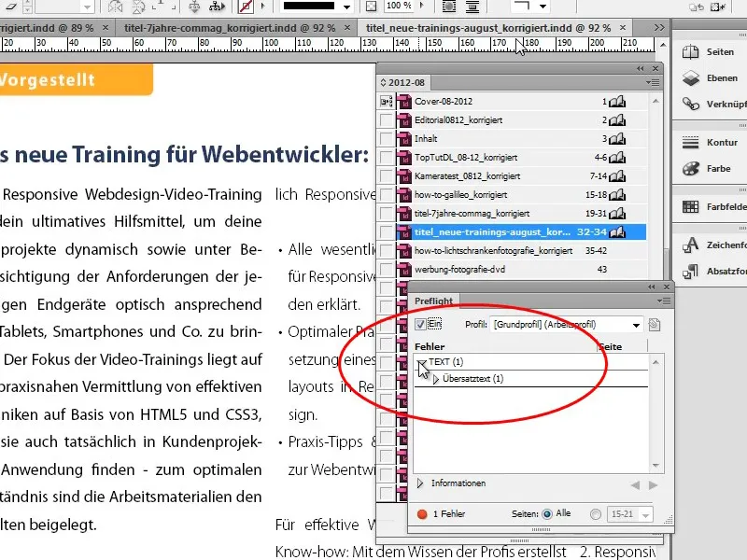The image size is (747, 560).
Task: Show more document tabs with >> button
Action: pos(659,28)
